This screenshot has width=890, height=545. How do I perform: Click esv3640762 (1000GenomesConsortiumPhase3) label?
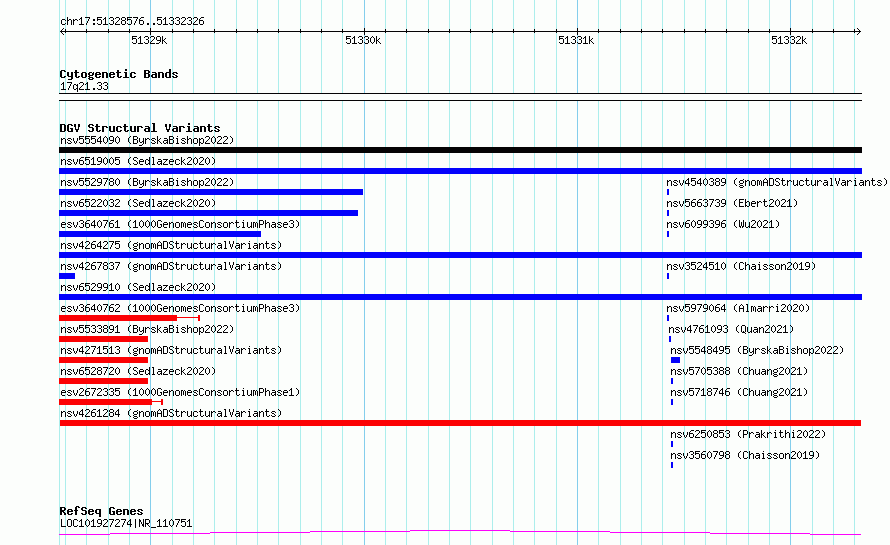[180, 308]
